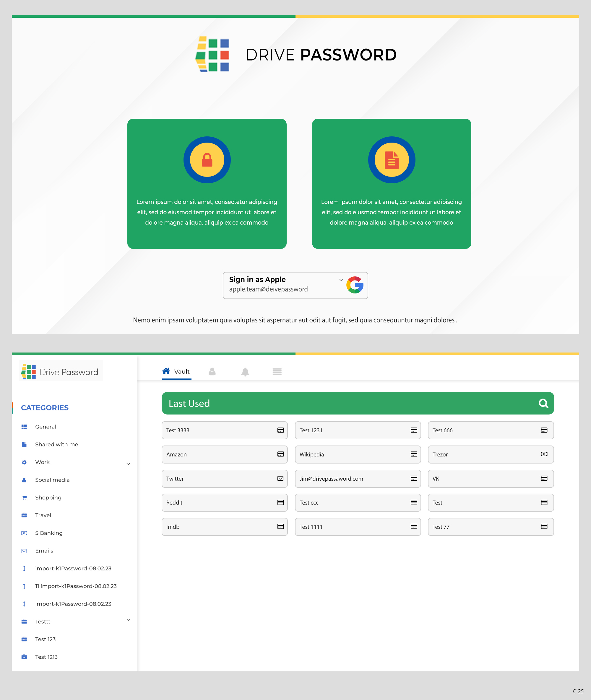Click the Banking dollar icon
591x700 pixels.
[24, 533]
